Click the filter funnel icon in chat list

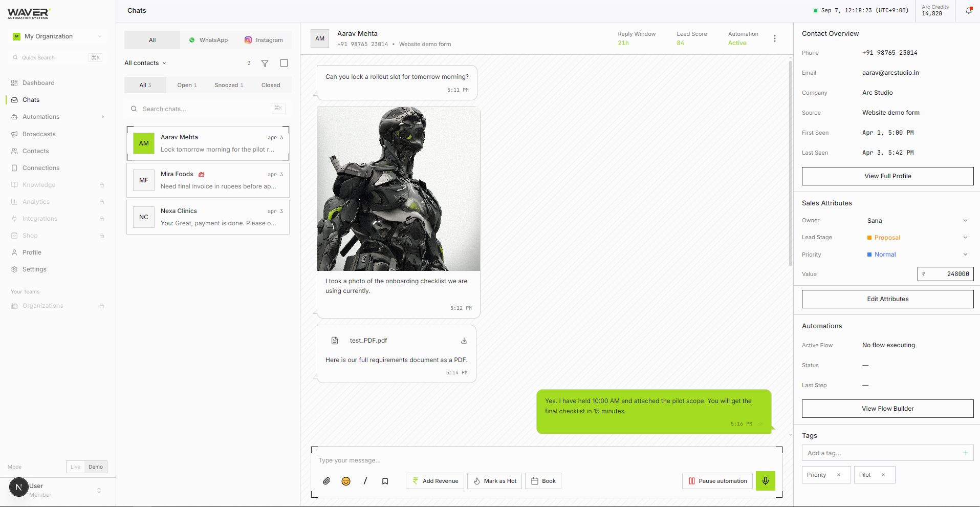pyautogui.click(x=265, y=63)
